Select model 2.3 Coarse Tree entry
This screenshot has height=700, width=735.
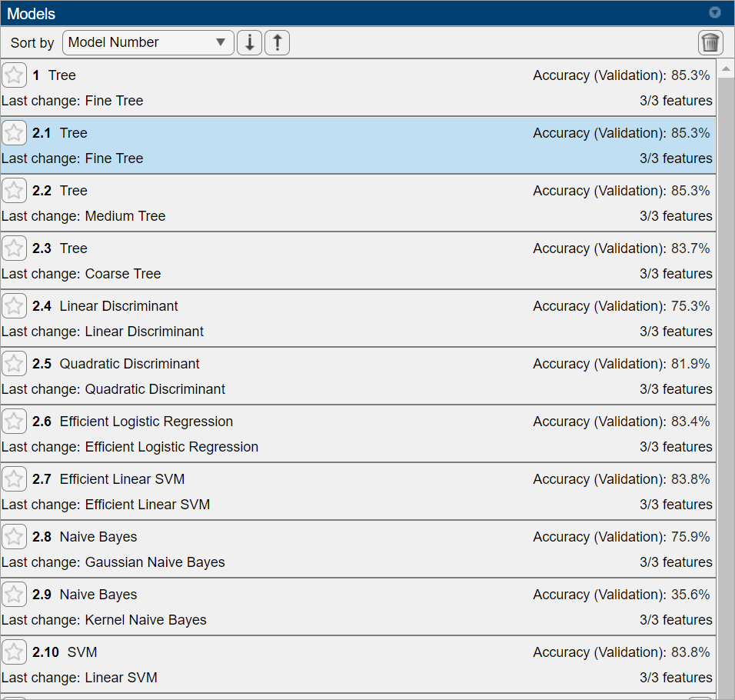click(x=358, y=261)
